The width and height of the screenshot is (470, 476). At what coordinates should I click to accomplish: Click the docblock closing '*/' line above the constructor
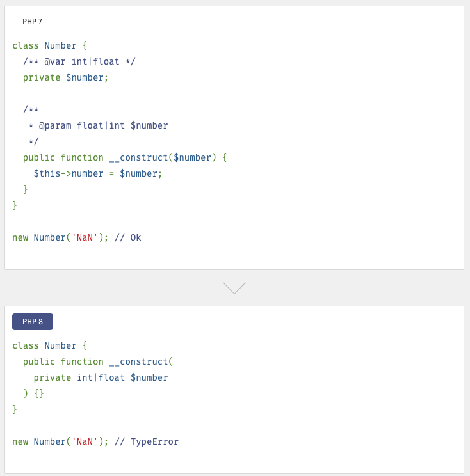tap(33, 142)
